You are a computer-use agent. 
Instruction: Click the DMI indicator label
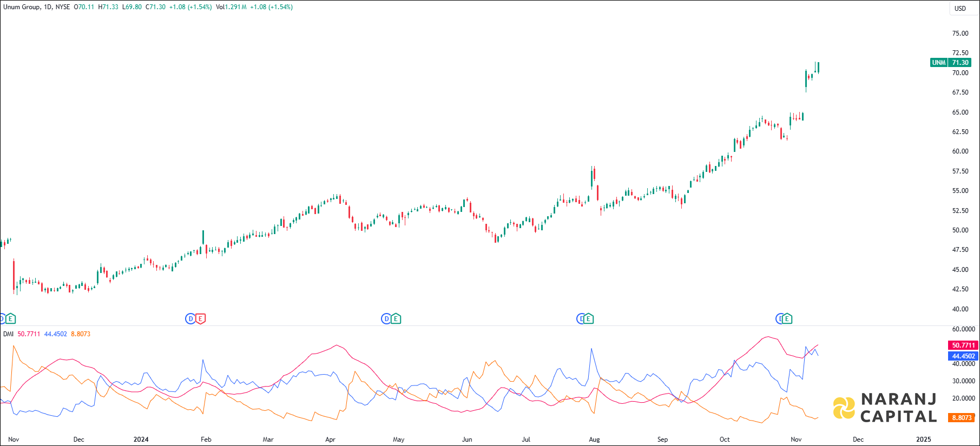[8, 334]
